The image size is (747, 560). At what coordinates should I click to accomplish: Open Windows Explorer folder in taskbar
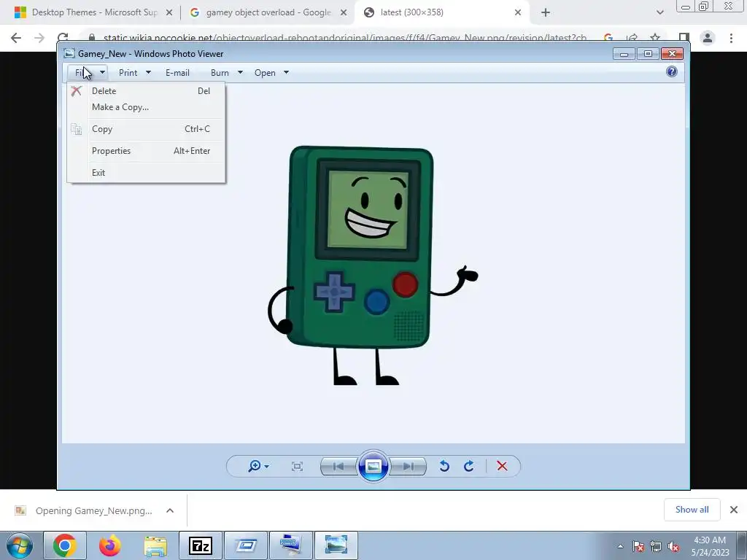155,545
